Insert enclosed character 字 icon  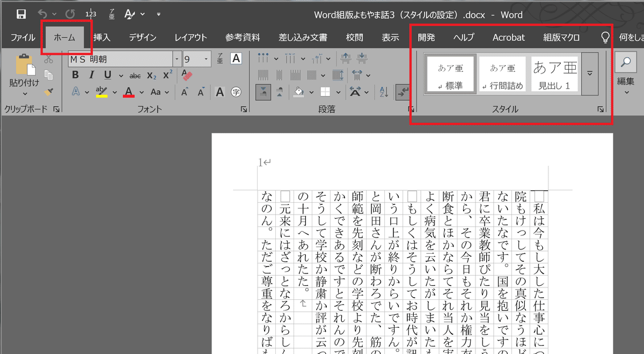[x=236, y=92]
